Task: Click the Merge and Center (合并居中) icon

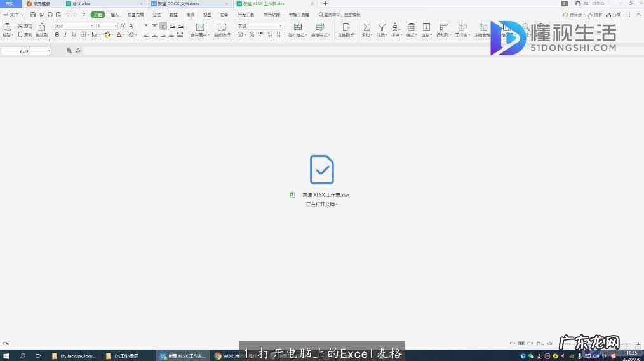Action: pos(199,27)
